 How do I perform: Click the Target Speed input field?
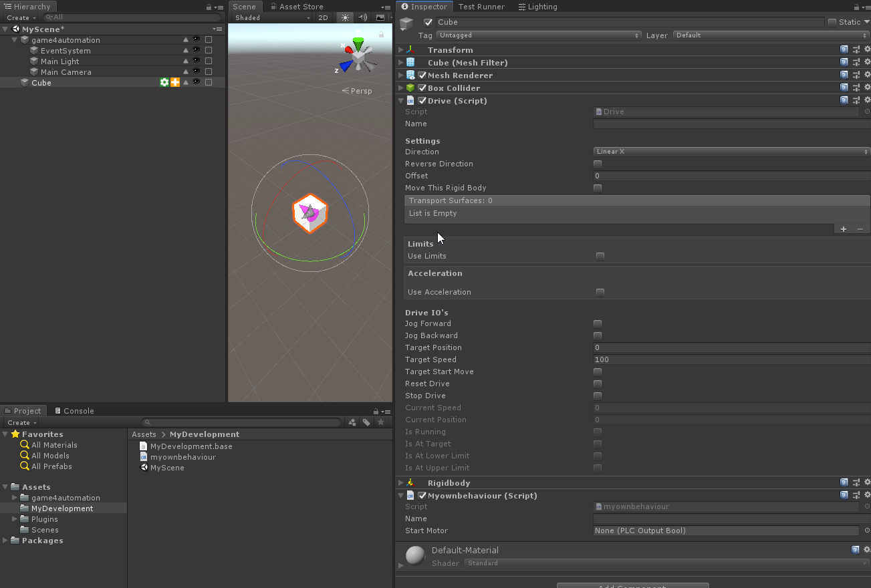tap(731, 359)
